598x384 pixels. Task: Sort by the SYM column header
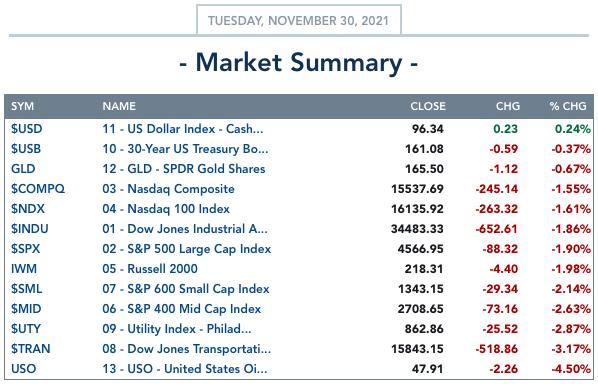[x=22, y=106]
